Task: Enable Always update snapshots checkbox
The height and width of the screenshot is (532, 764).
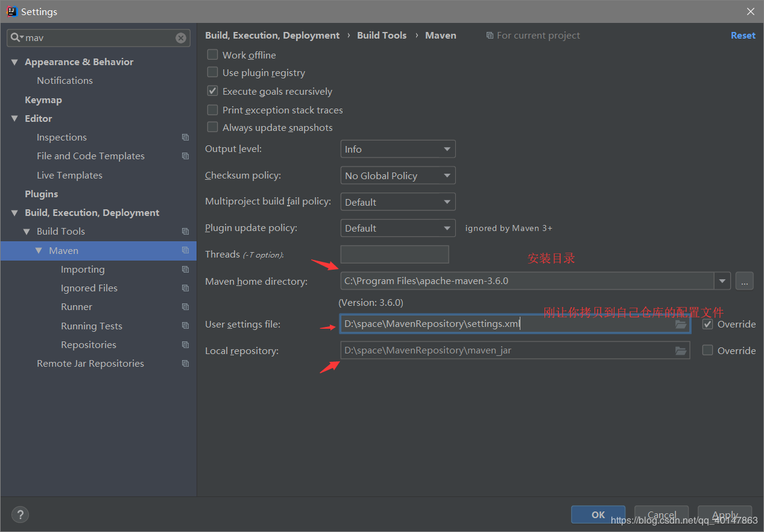Action: pos(212,127)
